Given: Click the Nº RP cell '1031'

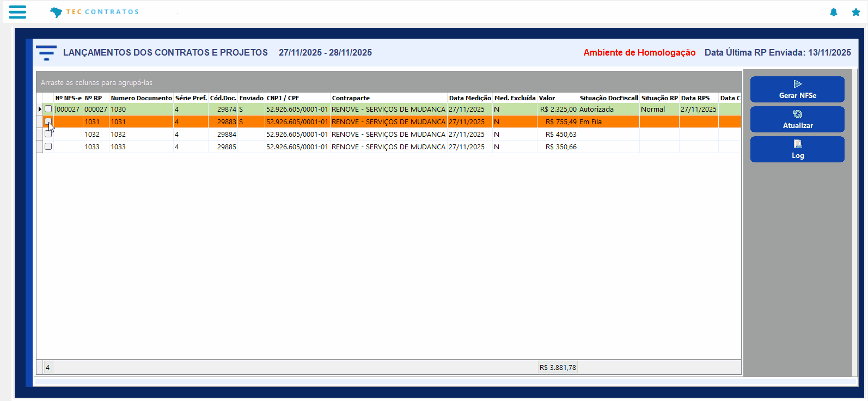Looking at the screenshot, I should (96, 121).
